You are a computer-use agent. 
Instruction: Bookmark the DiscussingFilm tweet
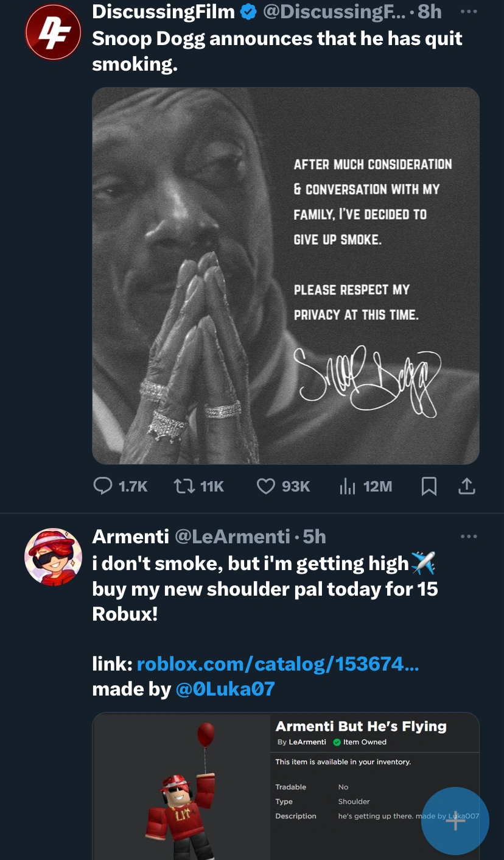pos(429,486)
